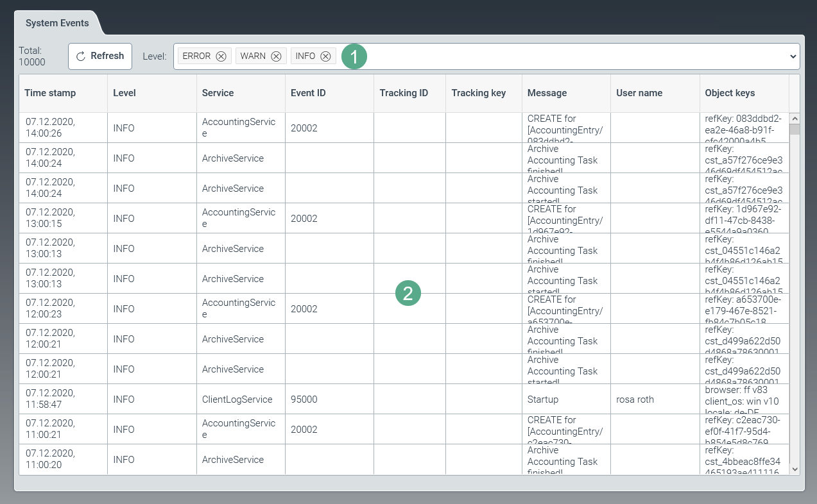Click the Refresh button

100,56
